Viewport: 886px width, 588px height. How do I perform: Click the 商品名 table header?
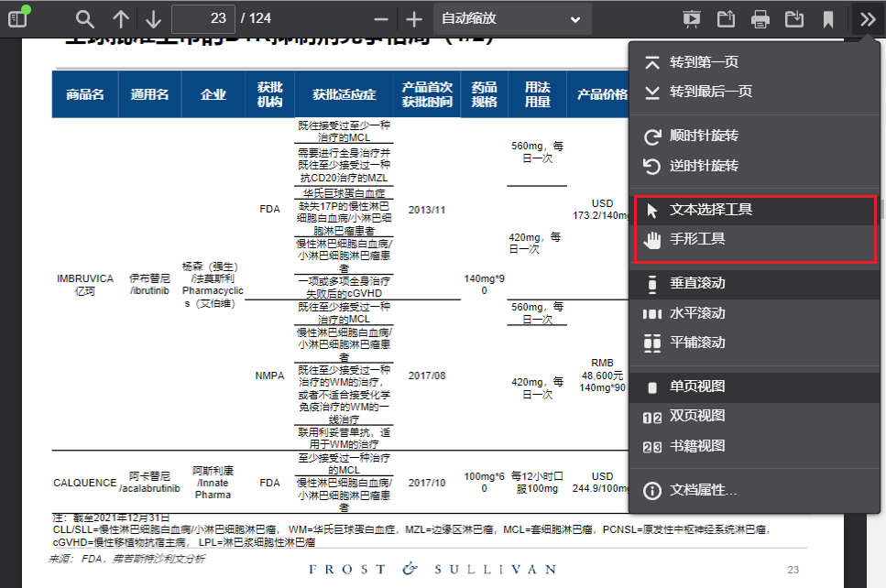point(85,94)
